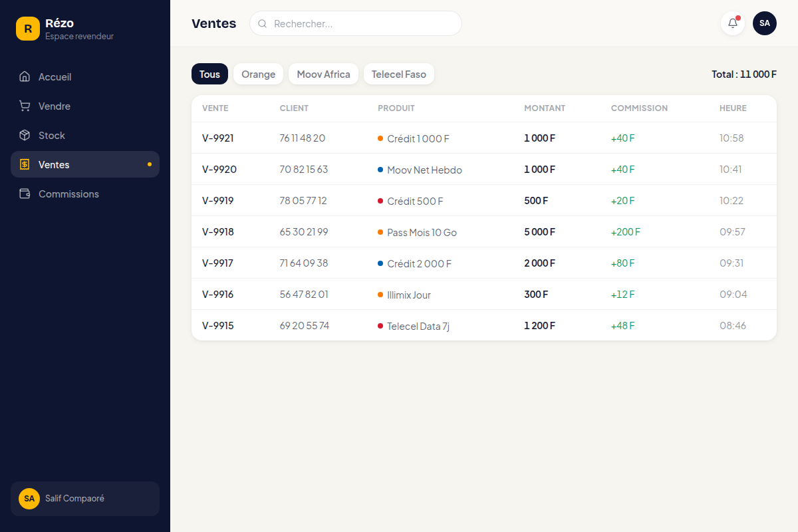Click the SA avatar in the top bar
798x532 pixels.
tap(765, 23)
